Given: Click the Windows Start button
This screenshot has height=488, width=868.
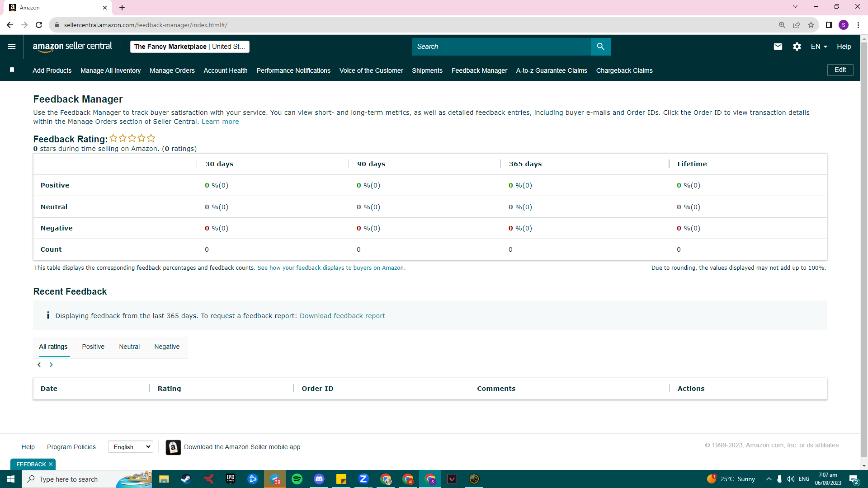Looking at the screenshot, I should (11, 479).
